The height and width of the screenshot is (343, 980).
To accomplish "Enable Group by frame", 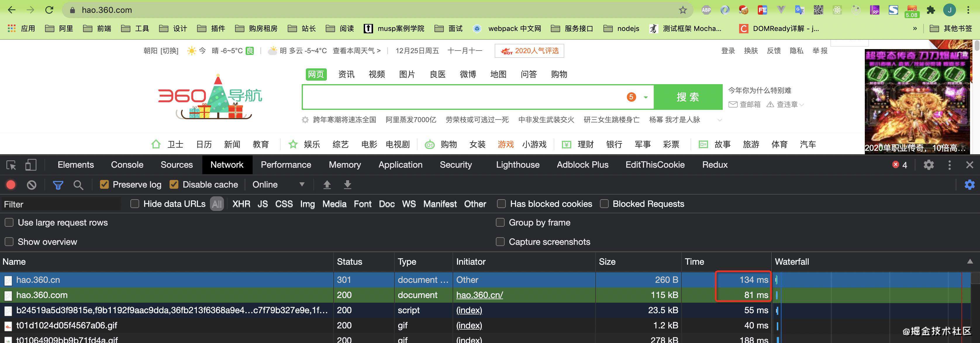I will [500, 222].
